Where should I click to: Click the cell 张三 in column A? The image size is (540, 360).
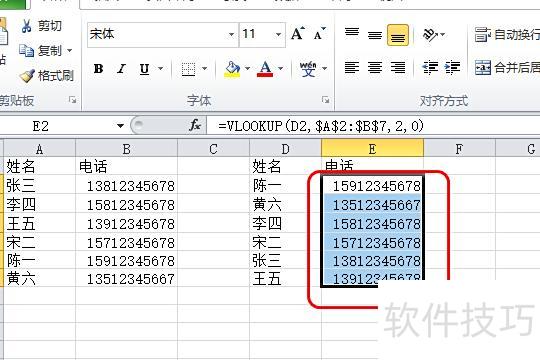coord(39,185)
